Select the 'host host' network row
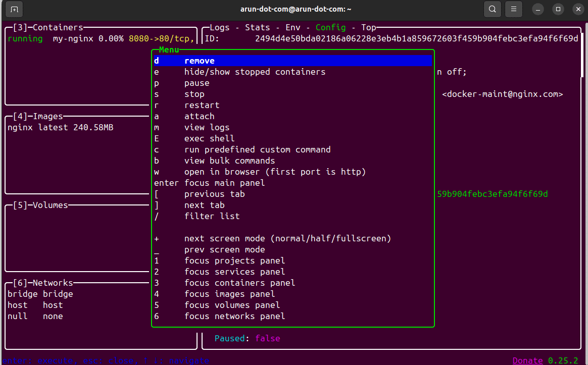The width and height of the screenshot is (588, 365). 35,305
